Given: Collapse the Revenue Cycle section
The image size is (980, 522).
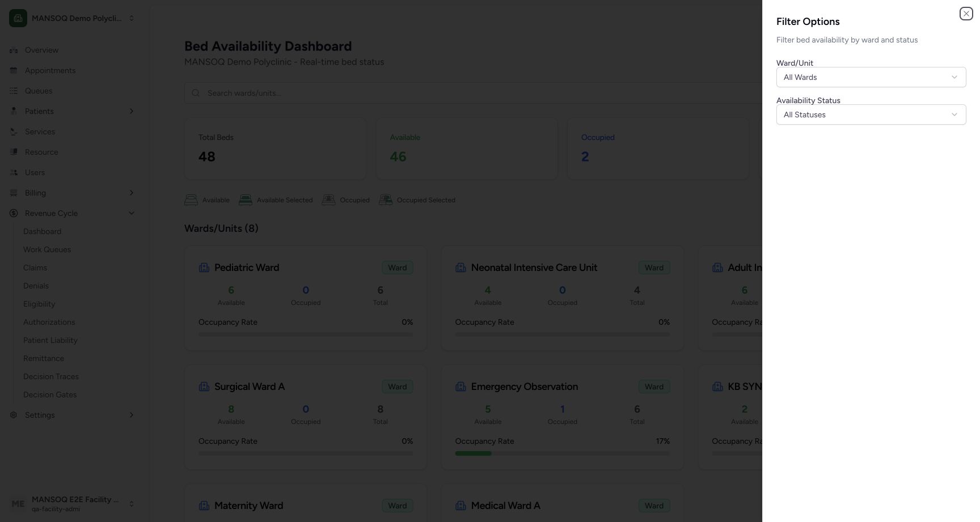Looking at the screenshot, I should pyautogui.click(x=132, y=213).
